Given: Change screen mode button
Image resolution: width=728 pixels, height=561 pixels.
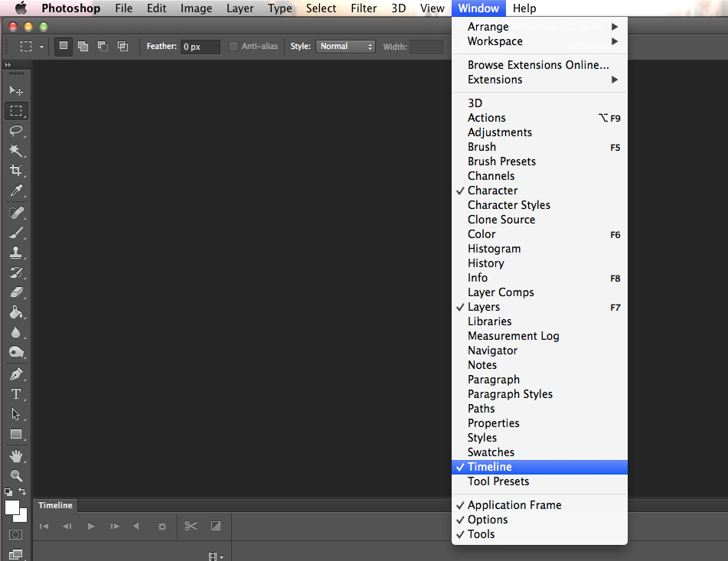Looking at the screenshot, I should point(15,554).
